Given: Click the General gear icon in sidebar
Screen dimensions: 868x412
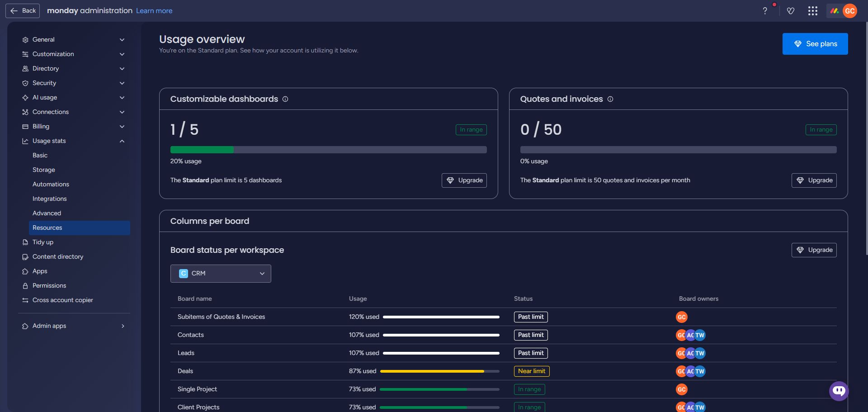Looking at the screenshot, I should pyautogui.click(x=25, y=40).
